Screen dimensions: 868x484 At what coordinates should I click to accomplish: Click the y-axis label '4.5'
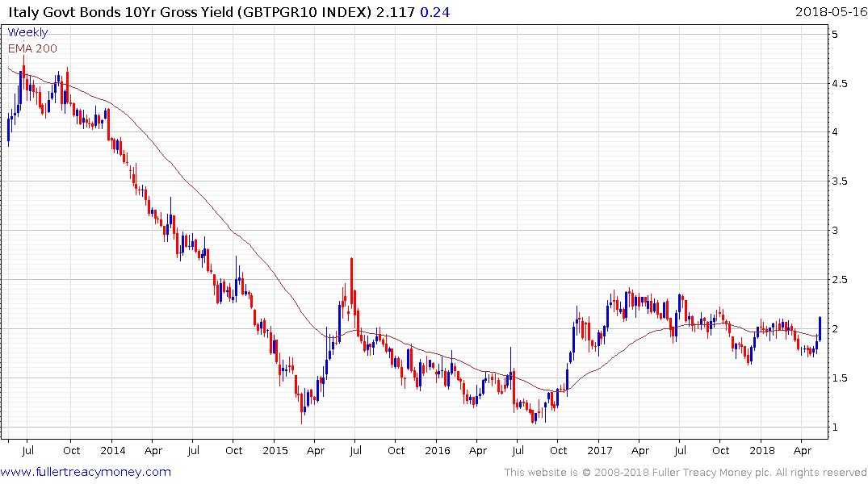click(839, 84)
